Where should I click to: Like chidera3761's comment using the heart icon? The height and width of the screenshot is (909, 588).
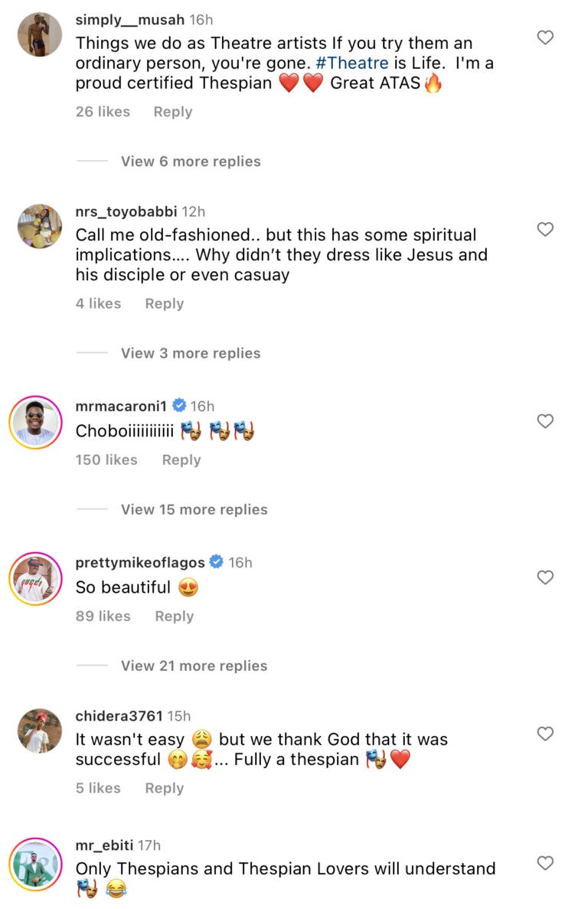click(x=545, y=734)
